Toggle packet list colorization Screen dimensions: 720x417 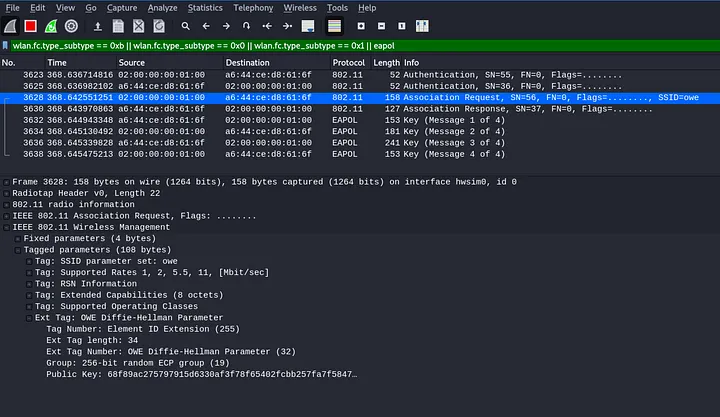pyautogui.click(x=333, y=25)
